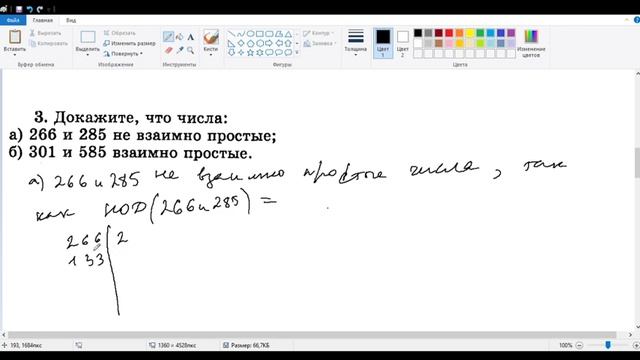Choose the curve shape
This screenshot has height=360, width=640.
pos(241,33)
